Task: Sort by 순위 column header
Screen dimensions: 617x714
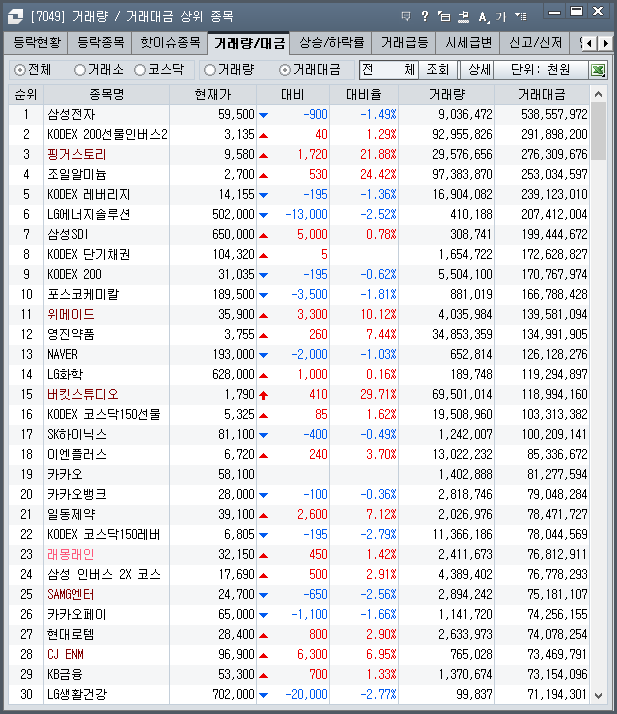Action: coord(26,95)
